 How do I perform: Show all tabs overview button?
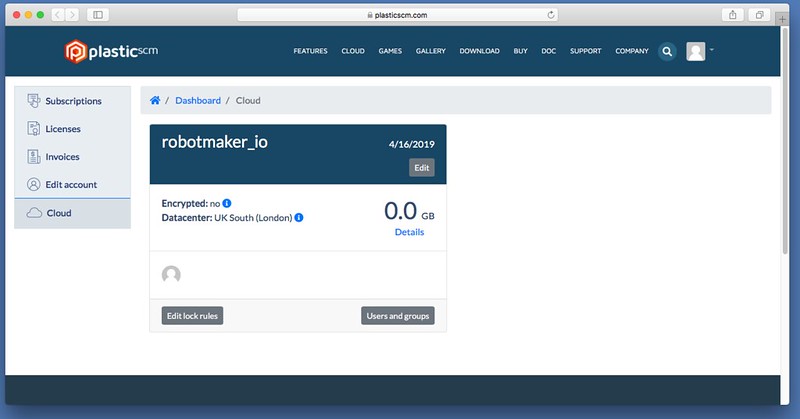tap(759, 15)
